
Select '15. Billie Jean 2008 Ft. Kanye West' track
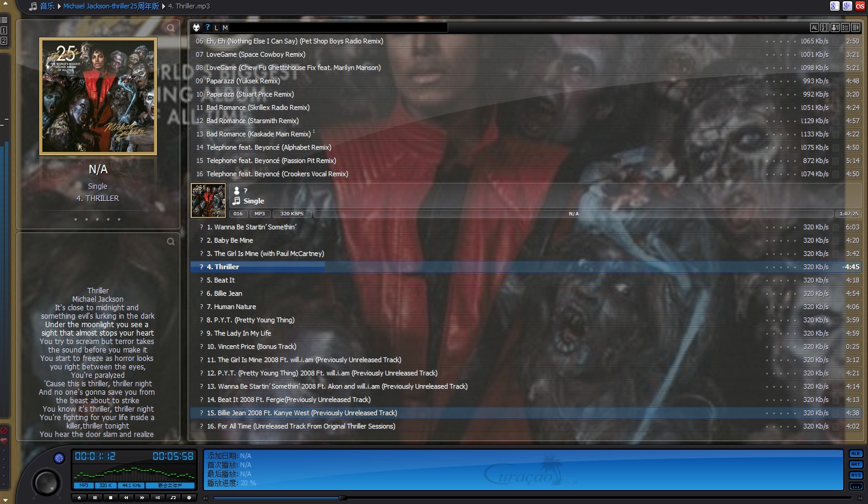tap(525, 413)
